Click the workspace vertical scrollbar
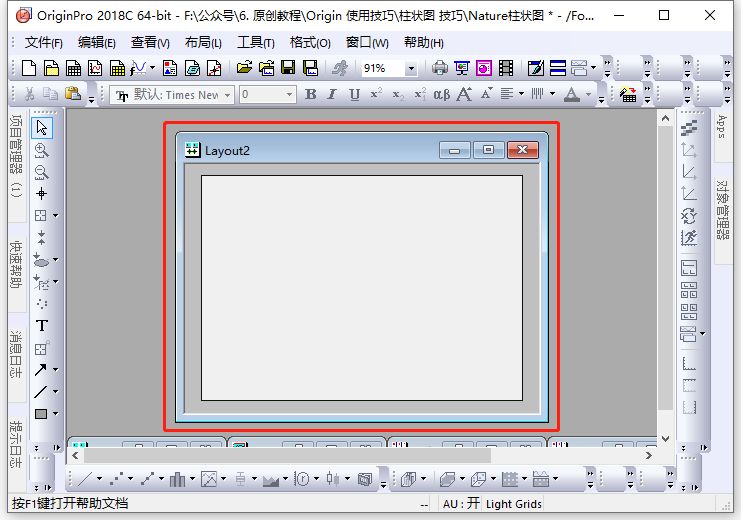The width and height of the screenshot is (741, 520). tap(665, 279)
